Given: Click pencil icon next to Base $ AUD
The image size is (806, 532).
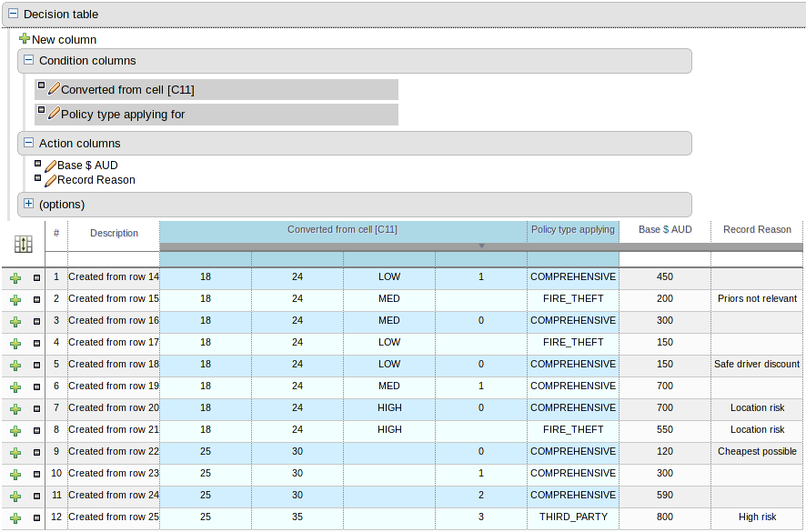Looking at the screenshot, I should (51, 166).
